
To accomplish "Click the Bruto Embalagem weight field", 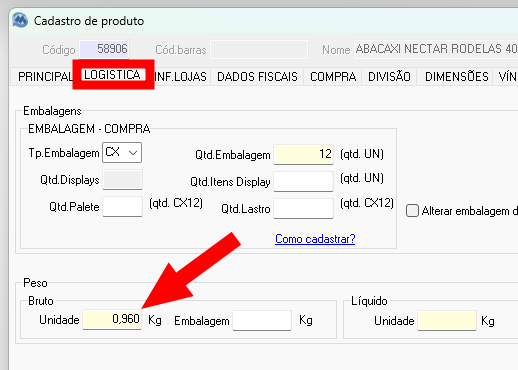I will 262,320.
